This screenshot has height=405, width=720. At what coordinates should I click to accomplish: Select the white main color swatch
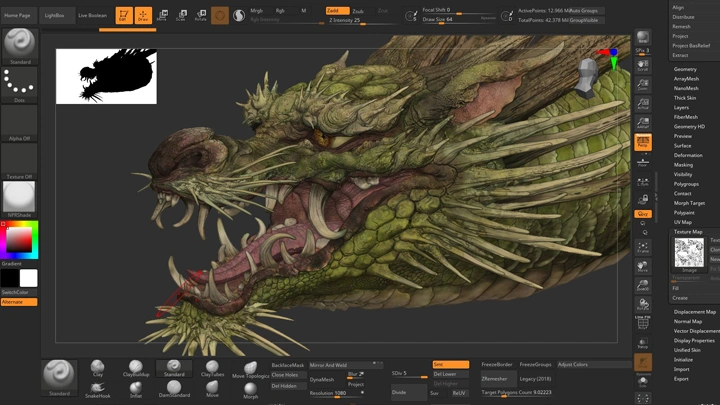click(x=28, y=278)
